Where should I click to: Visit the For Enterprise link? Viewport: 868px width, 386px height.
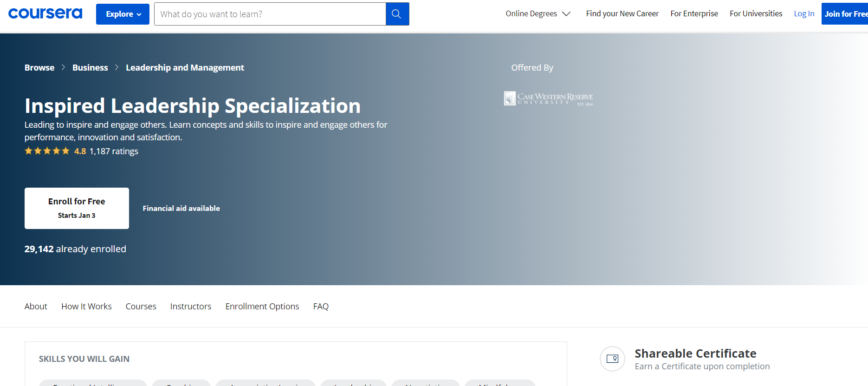click(x=694, y=13)
